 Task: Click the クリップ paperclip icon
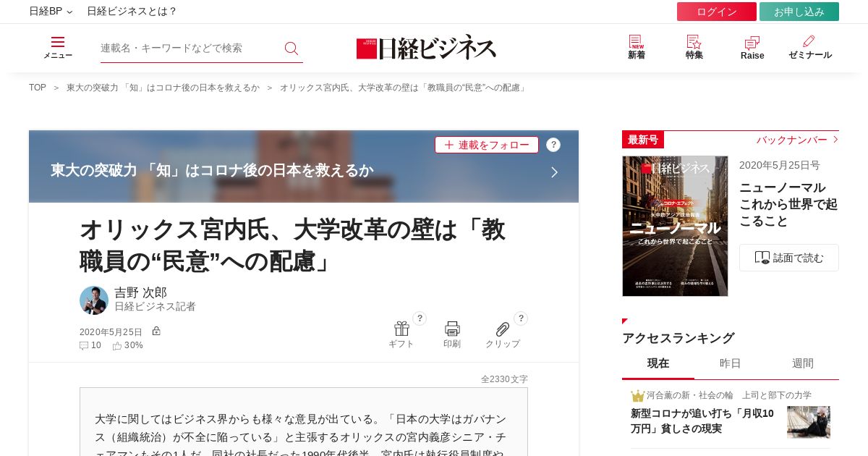coord(503,329)
